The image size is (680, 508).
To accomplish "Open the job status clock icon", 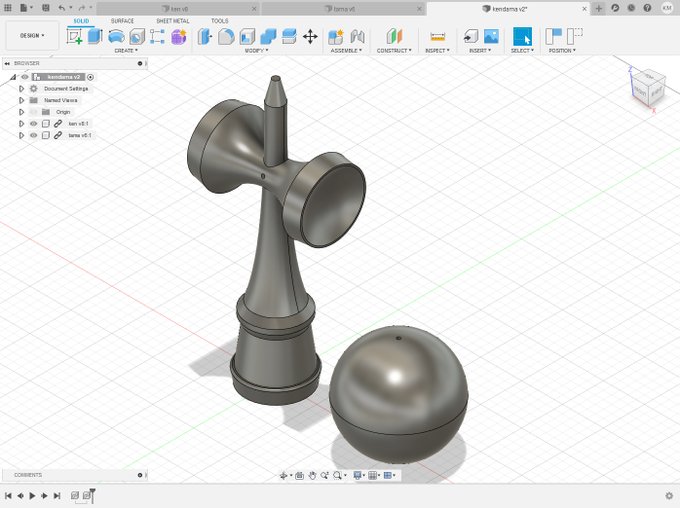I will pyautogui.click(x=631, y=8).
